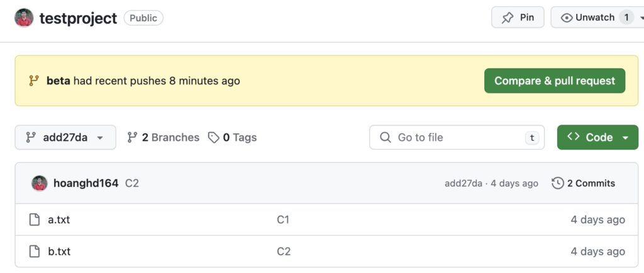Open the add27da branch selector dropdown

65,138
